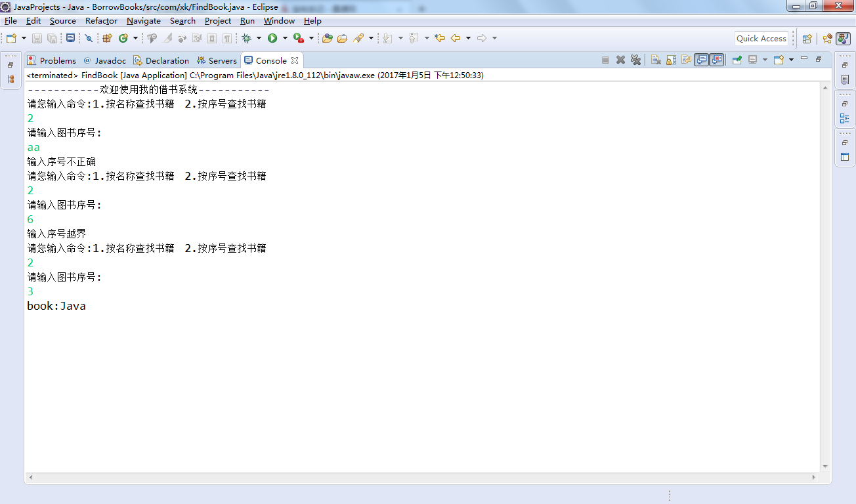
Task: Click the Back navigation arrow
Action: (456, 38)
